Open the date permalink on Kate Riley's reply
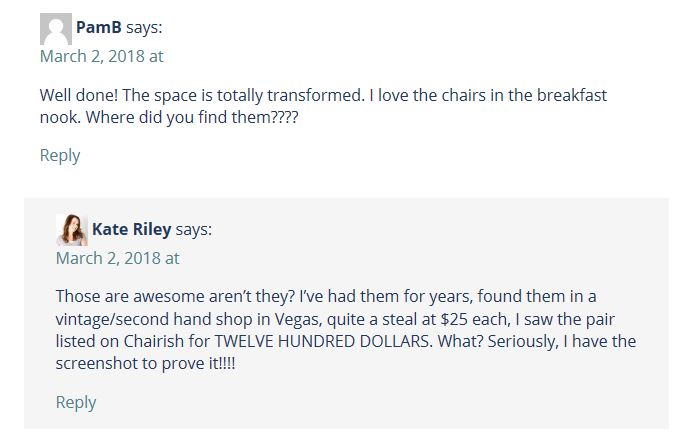Viewport: 685px width, 438px height. coord(117,258)
